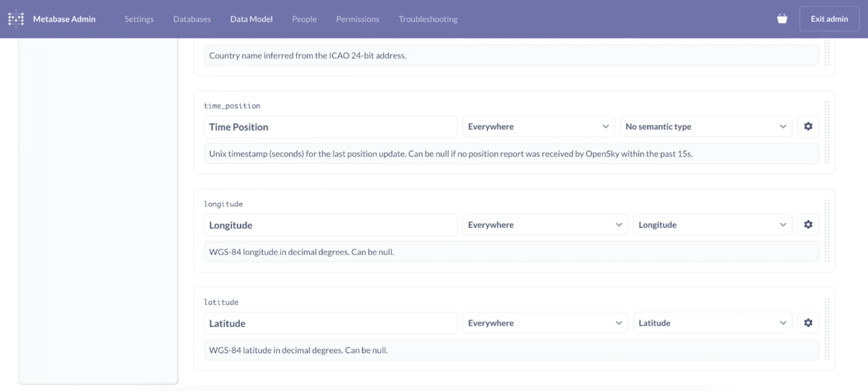
Task: Open the Permissions admin section
Action: pos(357,19)
